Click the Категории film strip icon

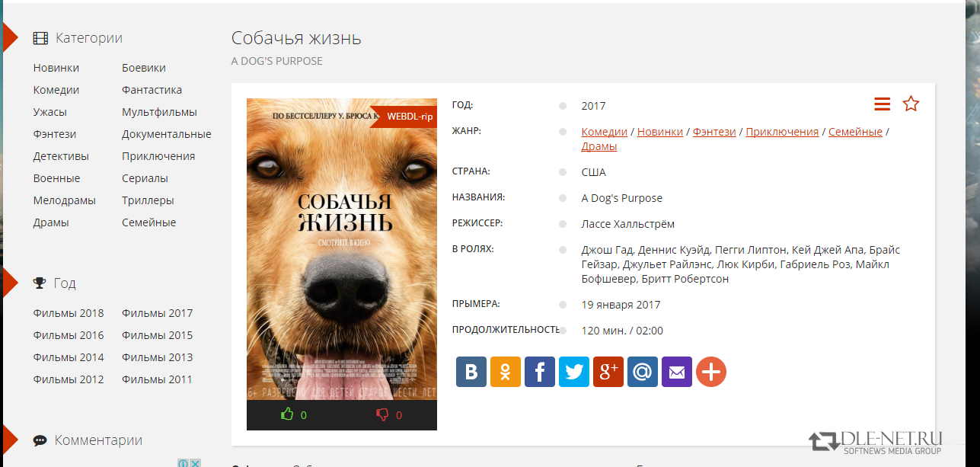(x=40, y=38)
